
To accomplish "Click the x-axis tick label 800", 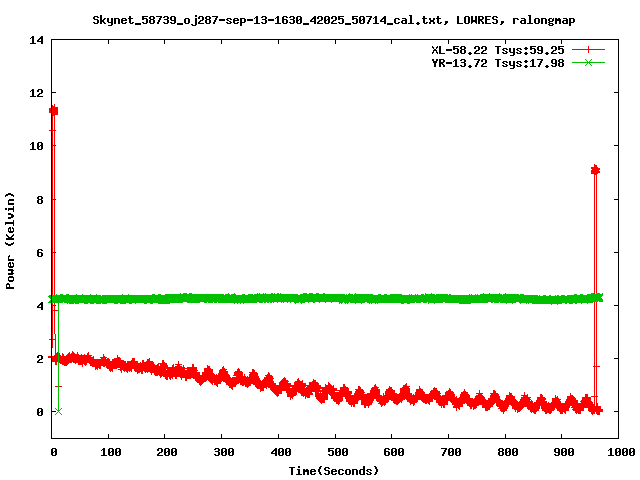I will point(508,452).
